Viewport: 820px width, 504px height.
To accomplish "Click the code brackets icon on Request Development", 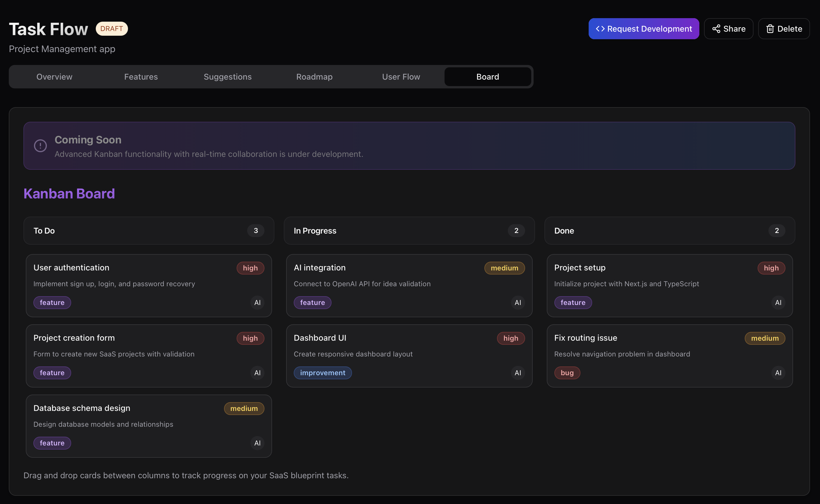I will (600, 29).
